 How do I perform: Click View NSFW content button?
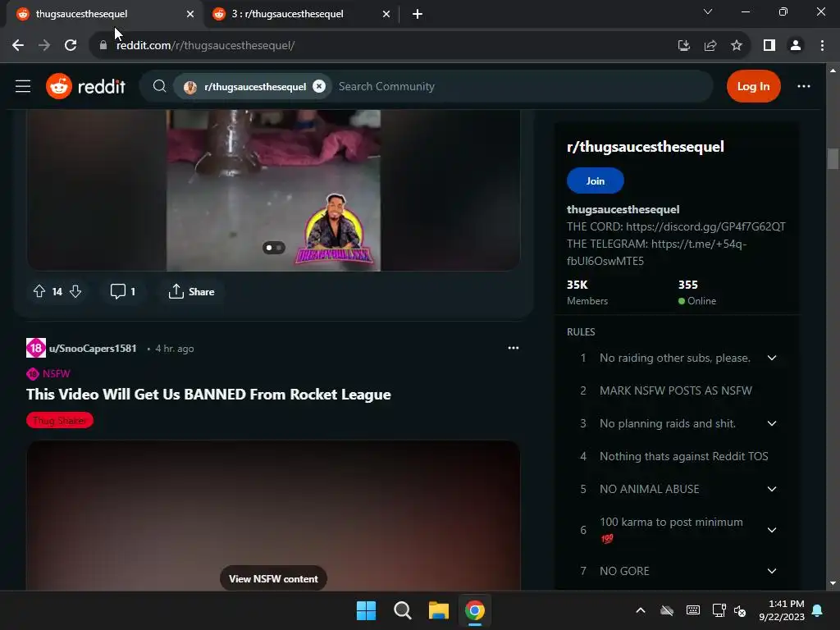pos(273,578)
